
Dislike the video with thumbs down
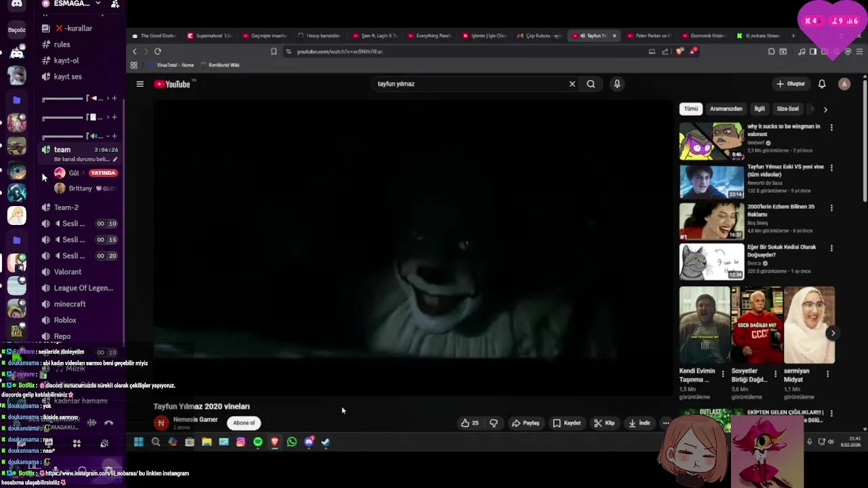pyautogui.click(x=494, y=423)
